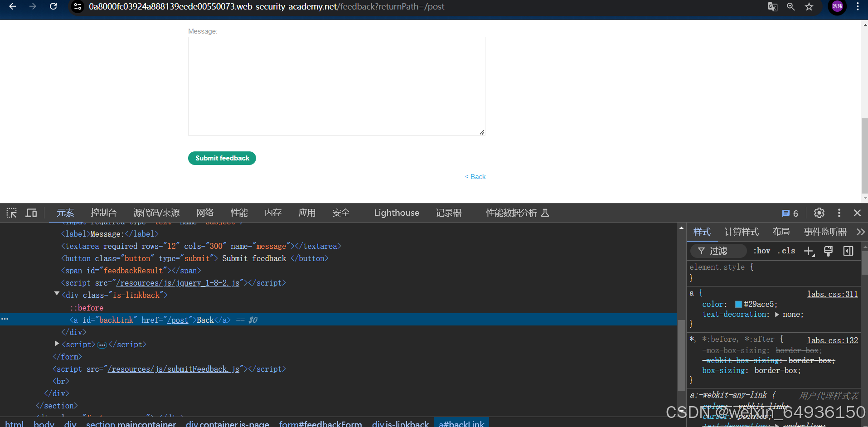The width and height of the screenshot is (868, 427).
Task: Expand script ellipsis content badge
Action: (x=102, y=345)
